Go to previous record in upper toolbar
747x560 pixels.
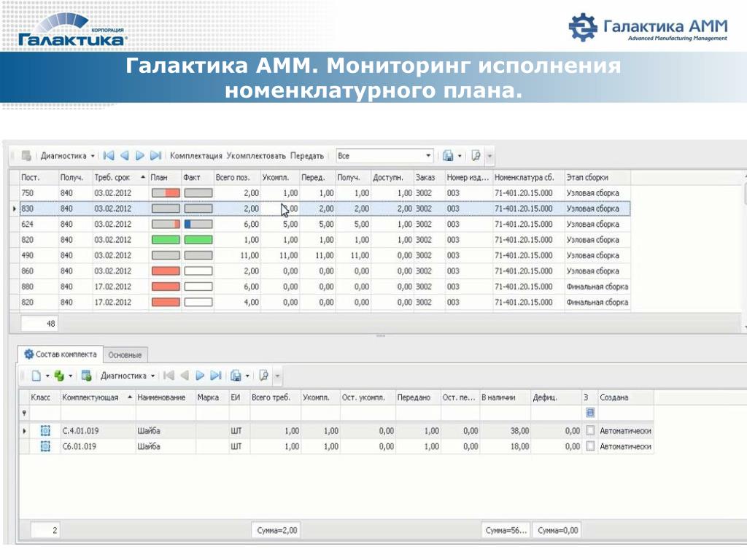point(124,156)
